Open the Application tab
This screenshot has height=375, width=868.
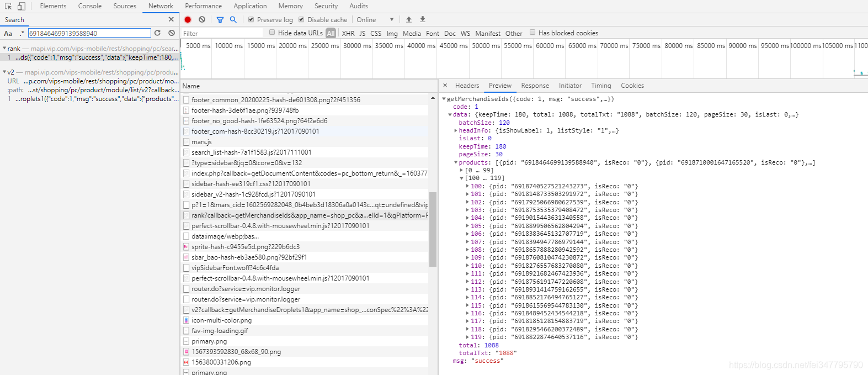coord(250,6)
